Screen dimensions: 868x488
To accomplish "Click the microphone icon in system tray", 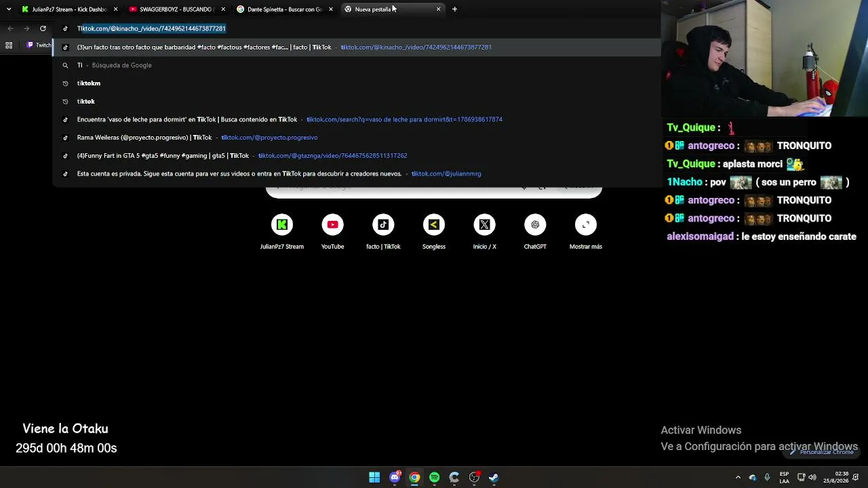I will pyautogui.click(x=767, y=477).
